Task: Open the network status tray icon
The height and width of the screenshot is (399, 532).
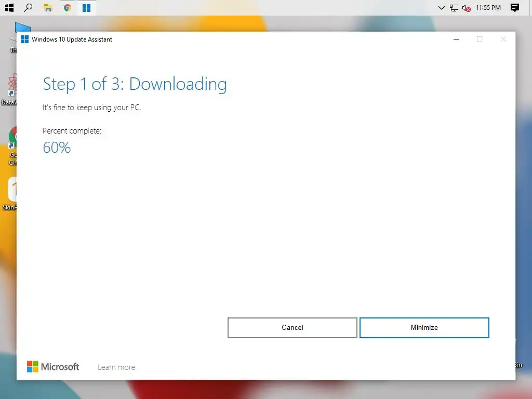Action: (454, 8)
